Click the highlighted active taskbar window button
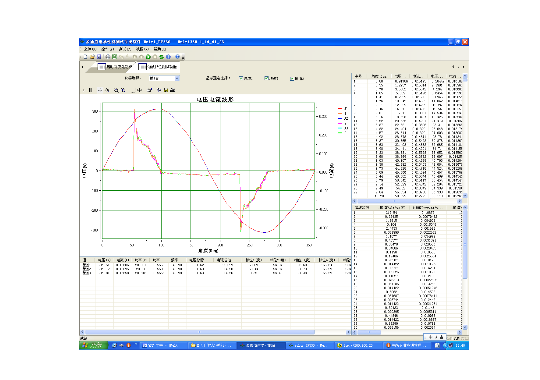This screenshot has width=540, height=380. pos(261,345)
